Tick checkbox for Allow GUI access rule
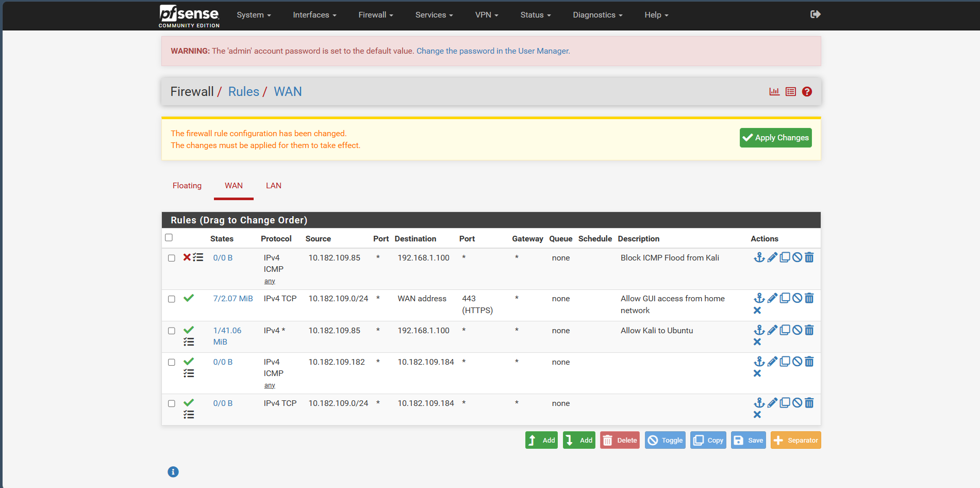This screenshot has height=488, width=980. (x=172, y=299)
